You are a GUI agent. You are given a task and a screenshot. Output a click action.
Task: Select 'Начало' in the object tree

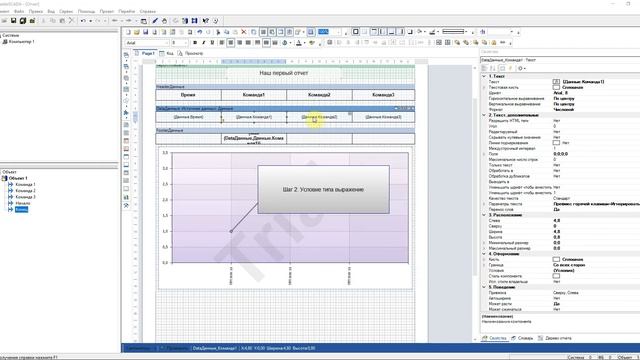click(23, 203)
